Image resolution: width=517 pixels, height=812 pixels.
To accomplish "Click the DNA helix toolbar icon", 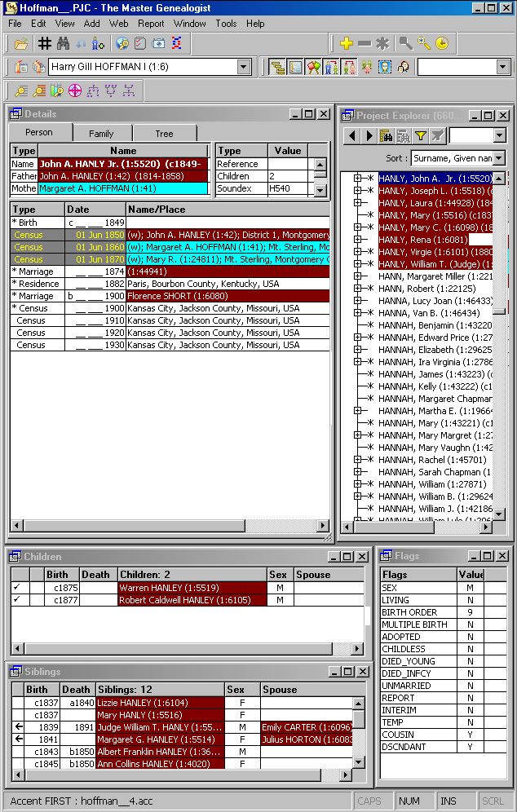I will coord(176,43).
